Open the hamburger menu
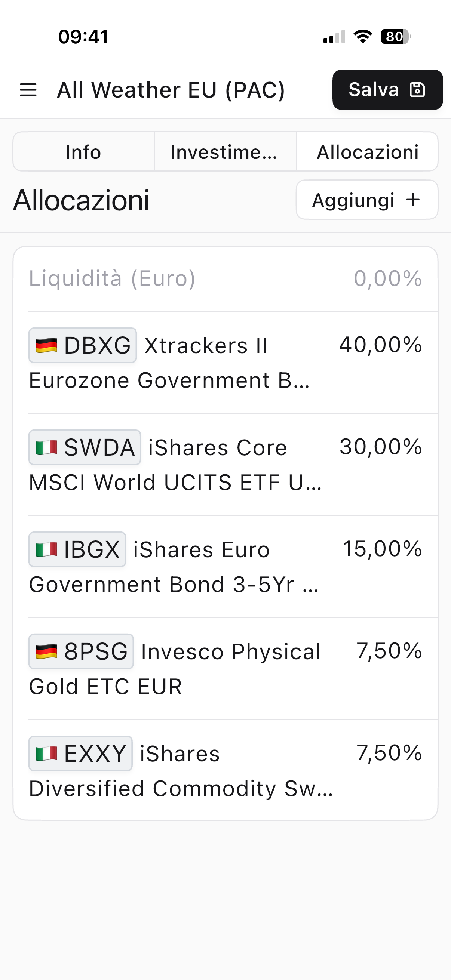Screen dimensions: 451x980 click(x=28, y=90)
